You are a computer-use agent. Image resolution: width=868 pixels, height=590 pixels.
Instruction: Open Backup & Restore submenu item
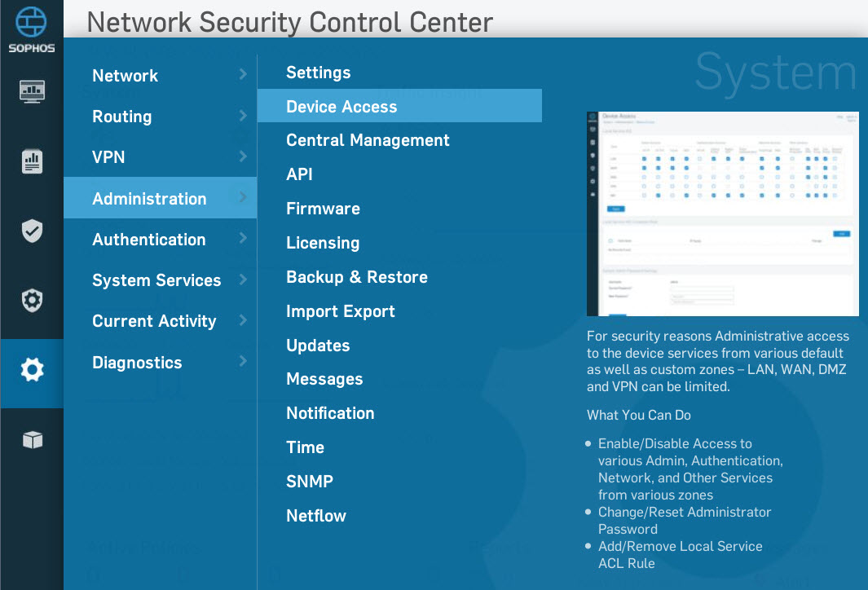coord(356,277)
